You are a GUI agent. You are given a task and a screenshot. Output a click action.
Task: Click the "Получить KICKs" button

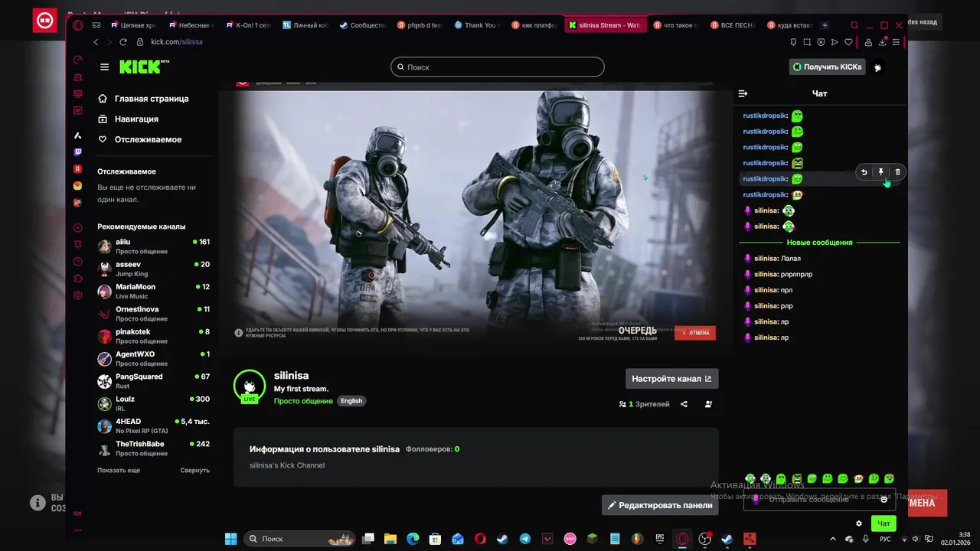[x=827, y=67]
